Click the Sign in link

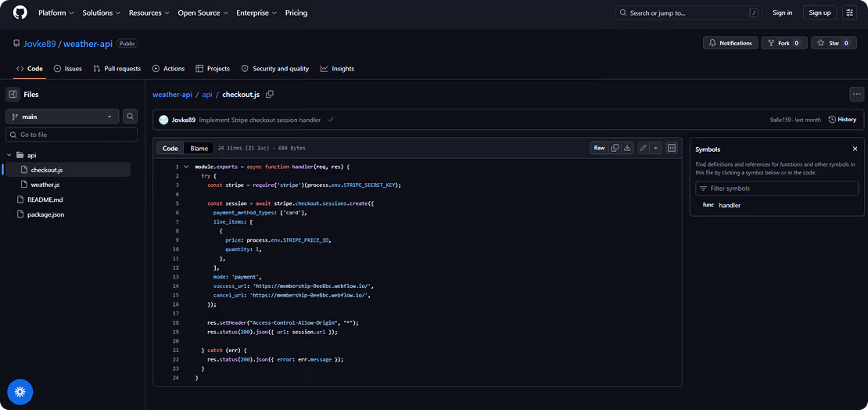click(x=782, y=13)
